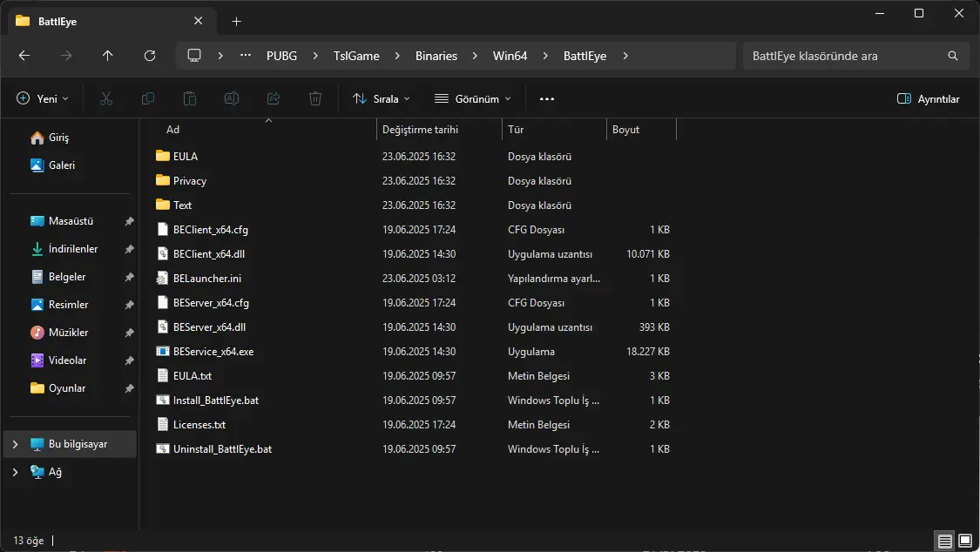Go up one folder with the Up arrow
The height and width of the screenshot is (552, 980).
click(x=107, y=56)
